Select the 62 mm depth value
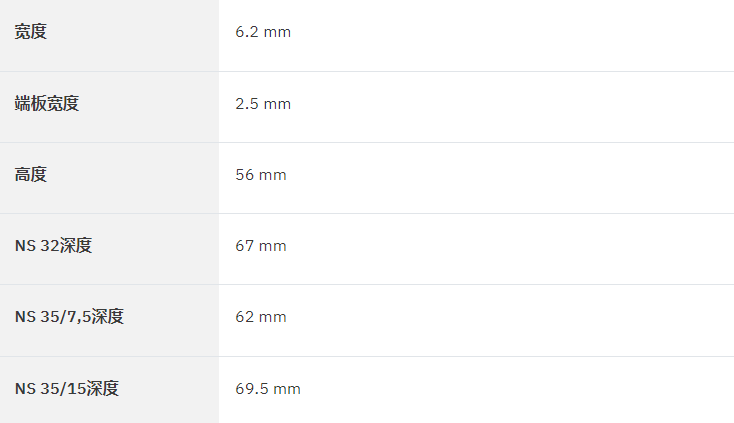 point(261,317)
